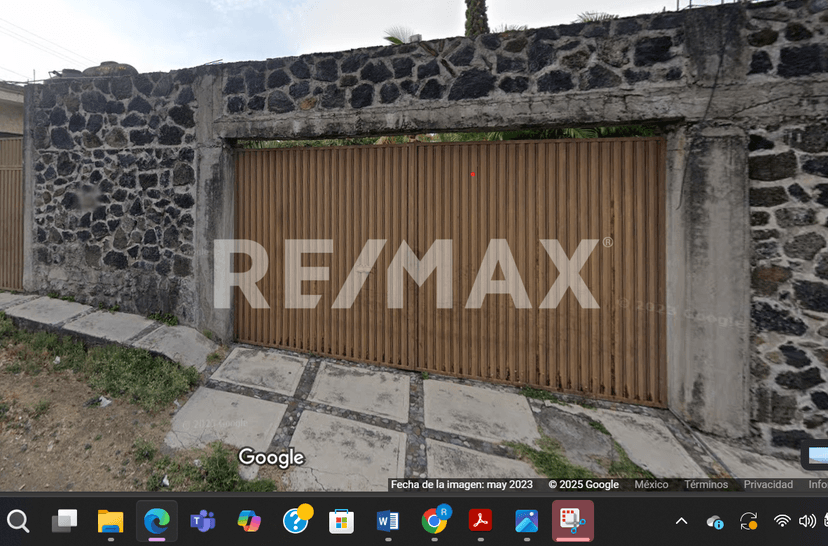Switch to Microsoft Word on the taskbar
Image resolution: width=828 pixels, height=546 pixels.
tap(388, 521)
